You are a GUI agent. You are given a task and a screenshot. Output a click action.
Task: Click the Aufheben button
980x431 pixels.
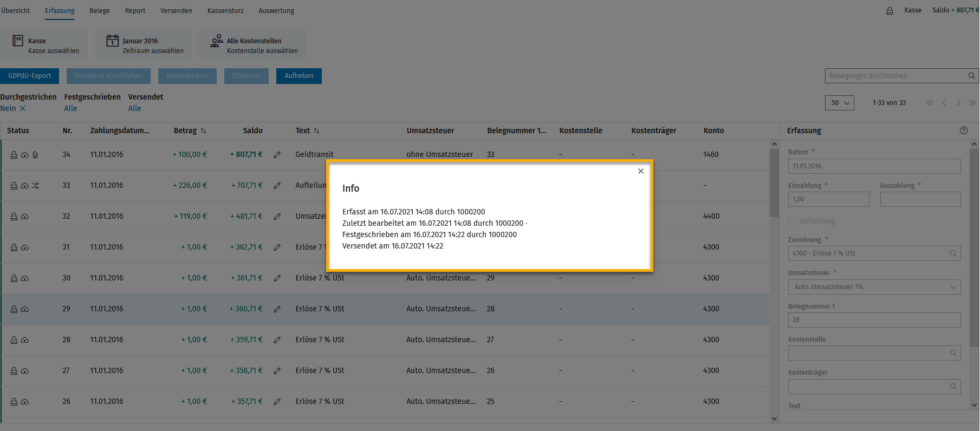point(299,76)
